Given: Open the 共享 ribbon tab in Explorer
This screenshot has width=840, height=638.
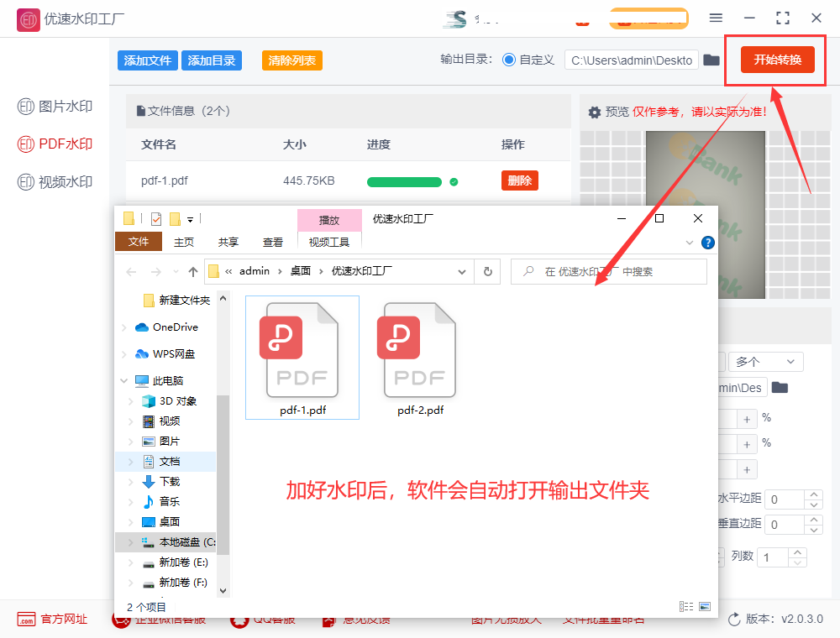Looking at the screenshot, I should (x=228, y=243).
